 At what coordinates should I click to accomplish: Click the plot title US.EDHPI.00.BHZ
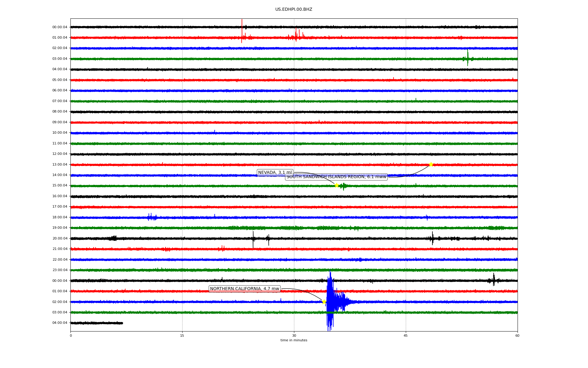point(294,10)
